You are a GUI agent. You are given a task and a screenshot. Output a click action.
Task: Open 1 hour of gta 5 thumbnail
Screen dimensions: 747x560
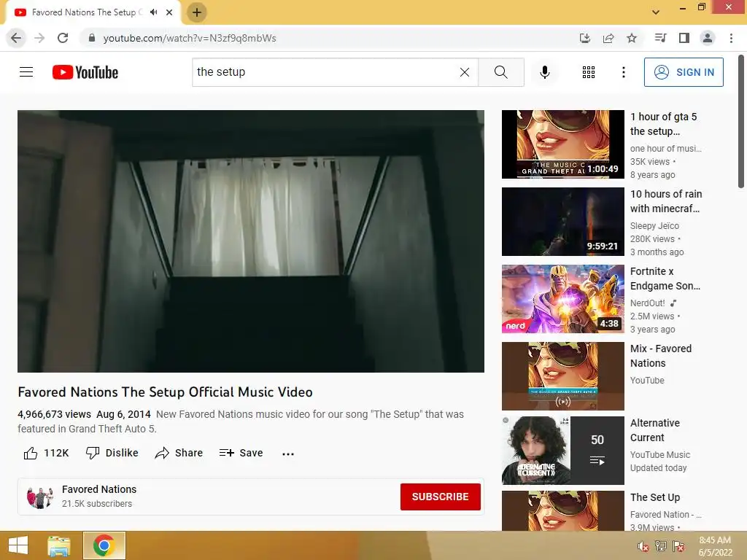click(562, 144)
